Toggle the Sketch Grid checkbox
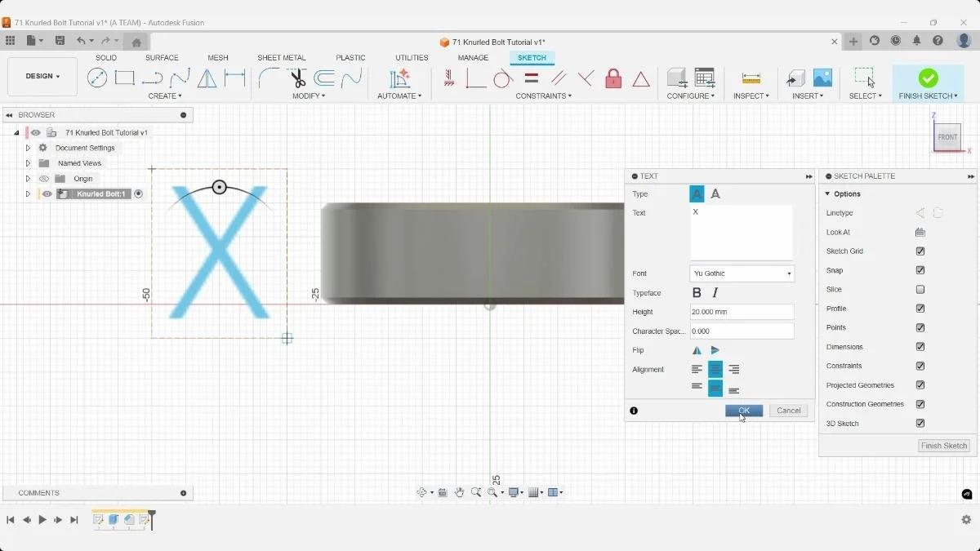This screenshot has width=980, height=551. coord(920,251)
